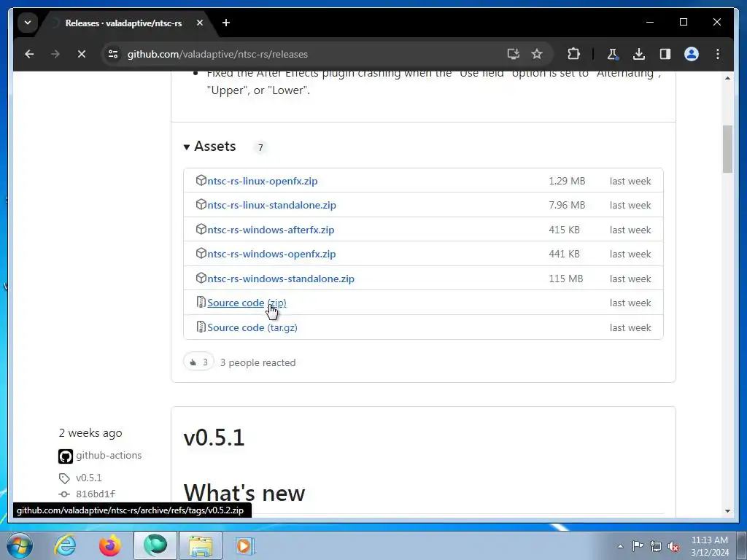
Task: Click the Assets count badge 7
Action: click(x=260, y=147)
